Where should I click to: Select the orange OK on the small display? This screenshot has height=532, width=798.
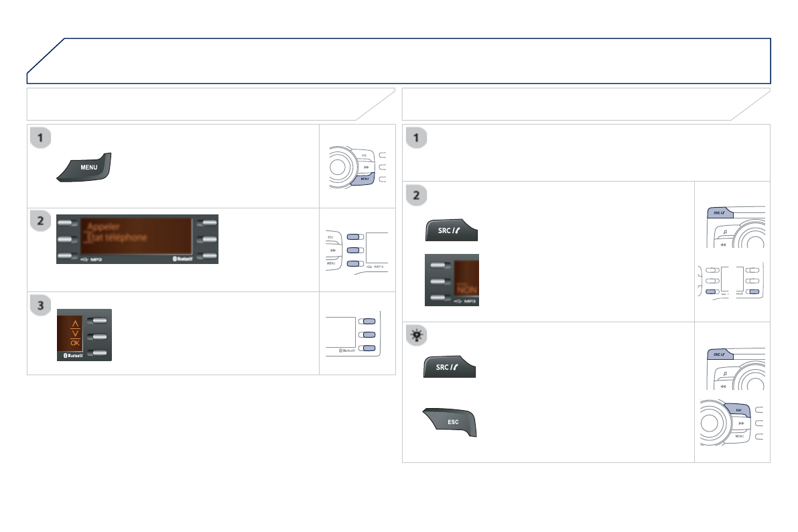click(70, 343)
